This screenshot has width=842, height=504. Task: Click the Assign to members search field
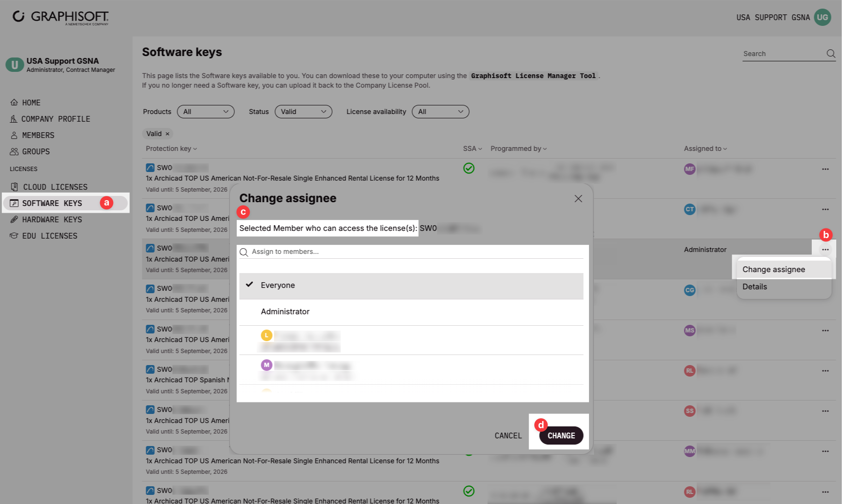411,252
